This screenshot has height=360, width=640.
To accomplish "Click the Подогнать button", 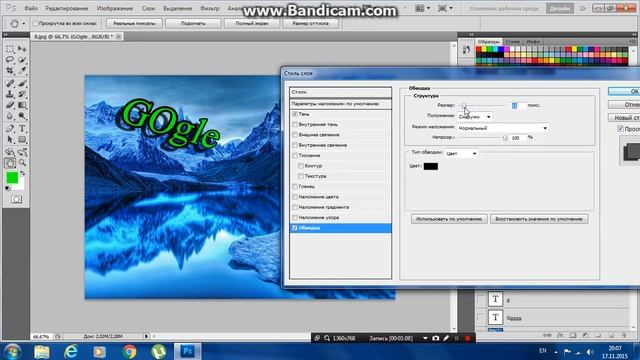I will 193,23.
